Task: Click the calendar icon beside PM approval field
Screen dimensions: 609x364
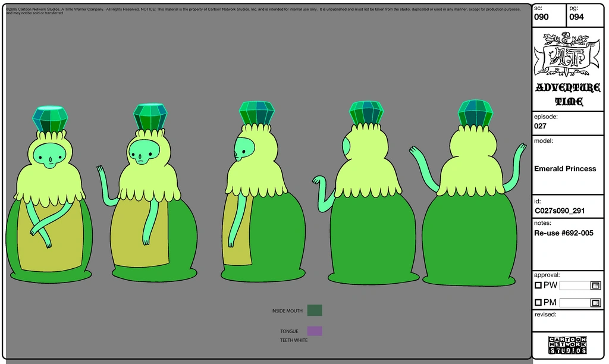Action: pyautogui.click(x=597, y=302)
